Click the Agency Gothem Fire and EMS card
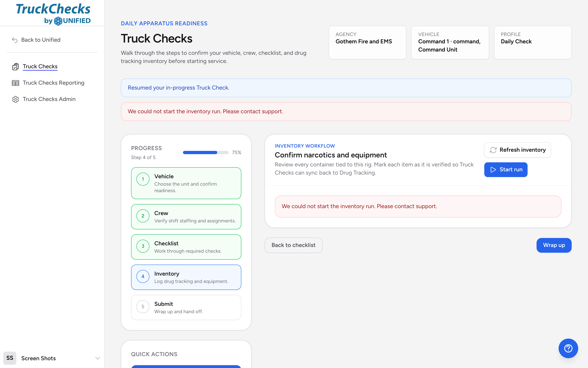This screenshot has width=588, height=368. [367, 43]
